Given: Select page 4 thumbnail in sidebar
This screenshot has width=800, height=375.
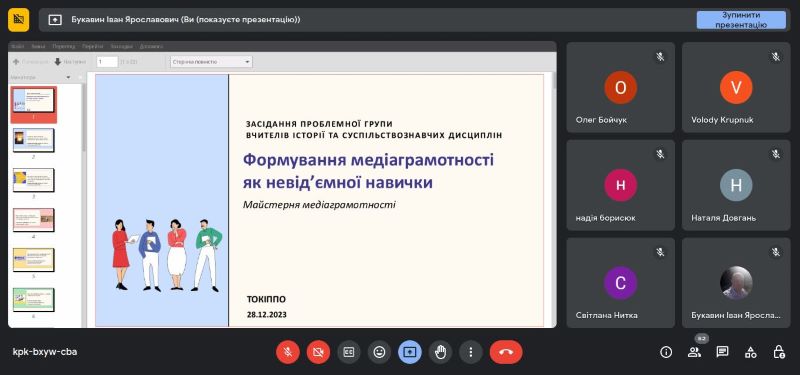Looking at the screenshot, I should pyautogui.click(x=34, y=219).
